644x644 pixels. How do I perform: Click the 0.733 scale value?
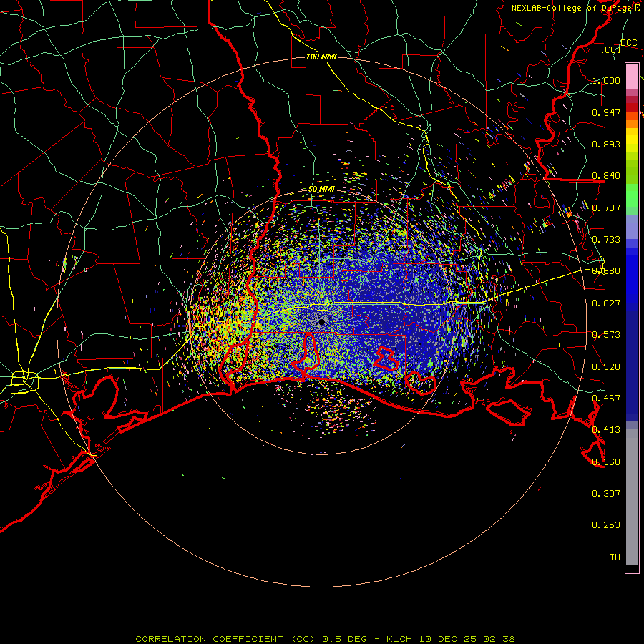pos(606,240)
